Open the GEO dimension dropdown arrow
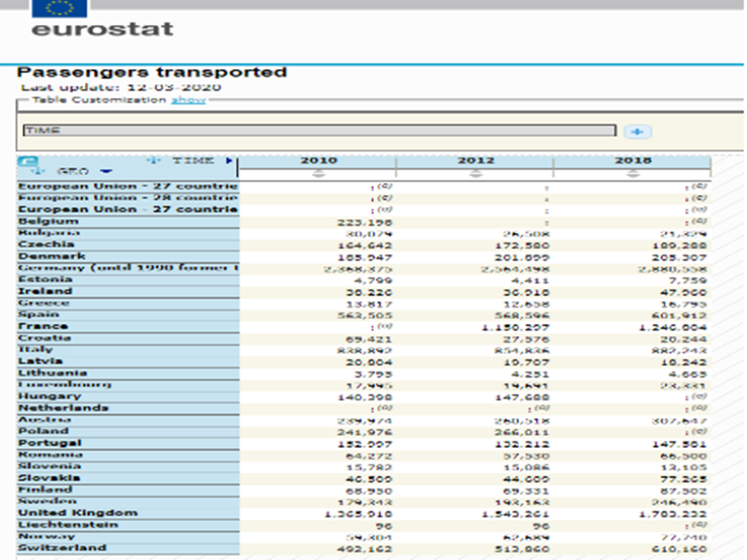This screenshot has width=747, height=560. (x=106, y=172)
